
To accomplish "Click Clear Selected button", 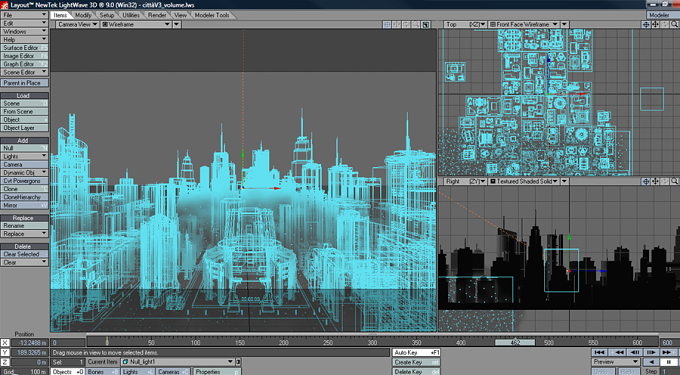I will click(x=24, y=254).
